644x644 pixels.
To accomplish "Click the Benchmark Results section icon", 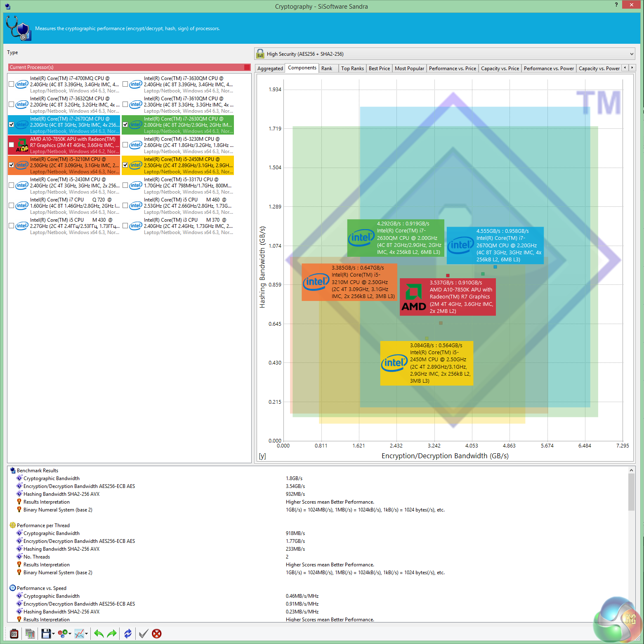I will point(13,470).
